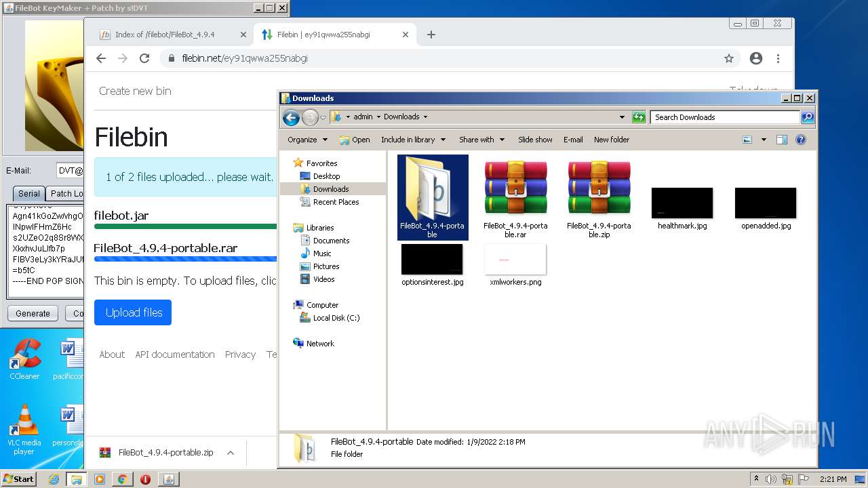Open Organize dropdown menu
The width and height of the screenshot is (868, 488).
click(x=307, y=140)
